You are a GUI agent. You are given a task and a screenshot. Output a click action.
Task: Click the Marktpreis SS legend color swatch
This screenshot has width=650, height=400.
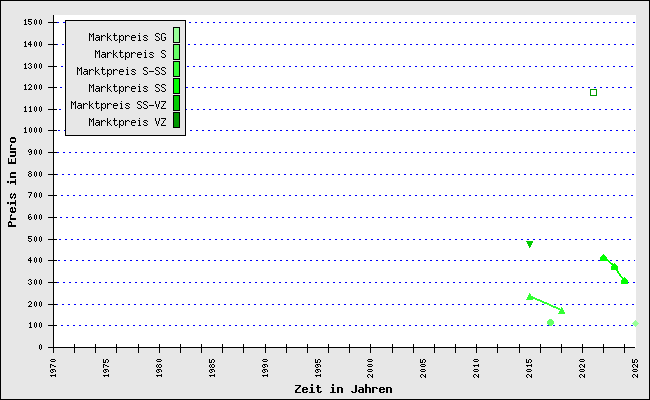tap(176, 86)
